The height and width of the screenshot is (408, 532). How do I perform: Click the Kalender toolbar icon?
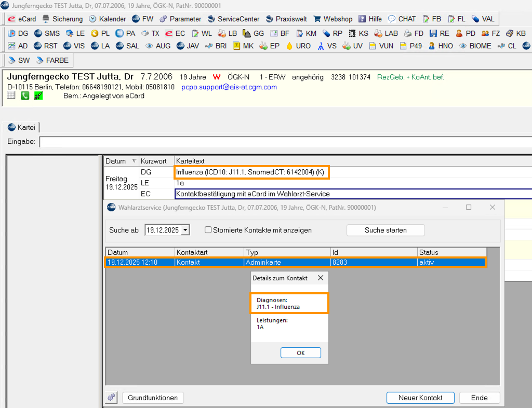pos(93,19)
